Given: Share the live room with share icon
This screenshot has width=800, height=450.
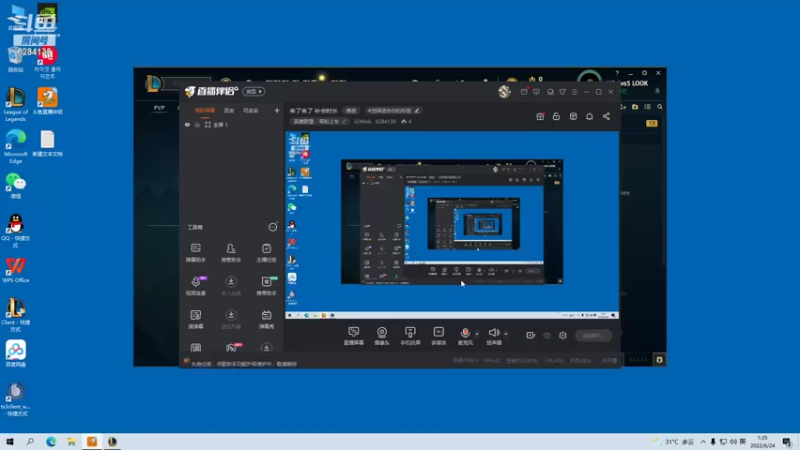Looking at the screenshot, I should (x=606, y=116).
